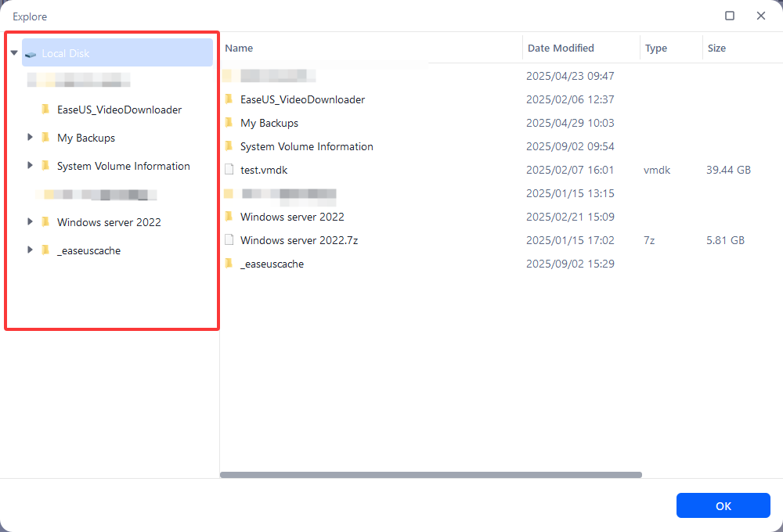Image resolution: width=783 pixels, height=532 pixels.
Task: Click the Local Disk drive icon
Action: point(31,54)
